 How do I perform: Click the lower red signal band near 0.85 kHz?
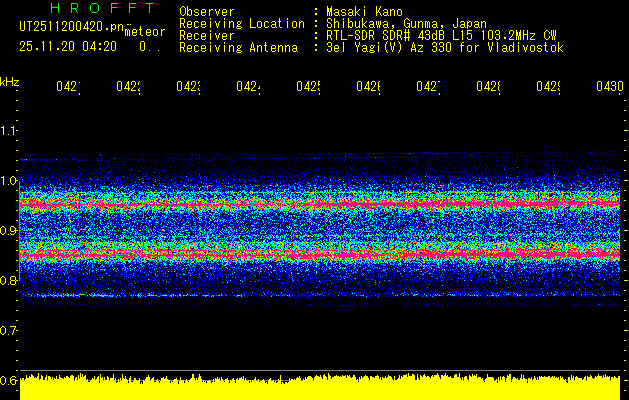[x=320, y=254]
